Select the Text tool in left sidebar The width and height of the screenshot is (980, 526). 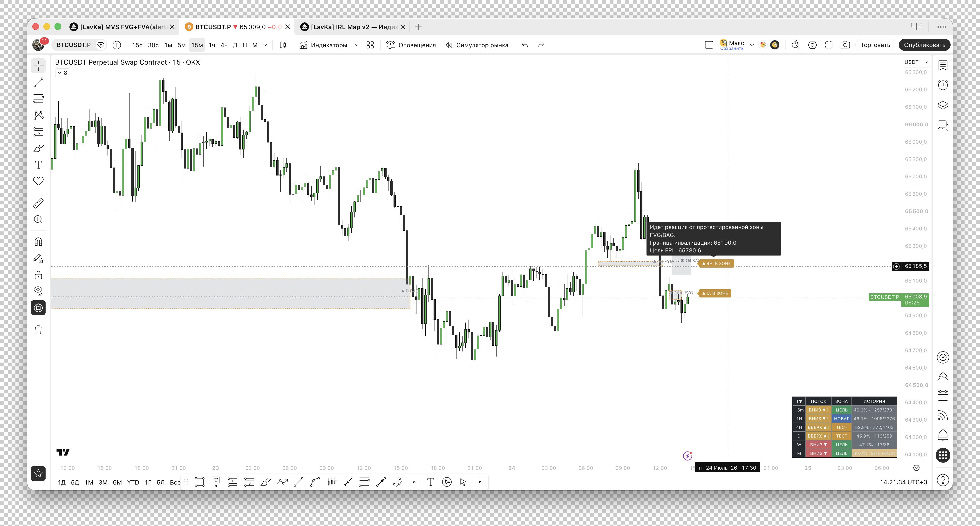coord(38,165)
